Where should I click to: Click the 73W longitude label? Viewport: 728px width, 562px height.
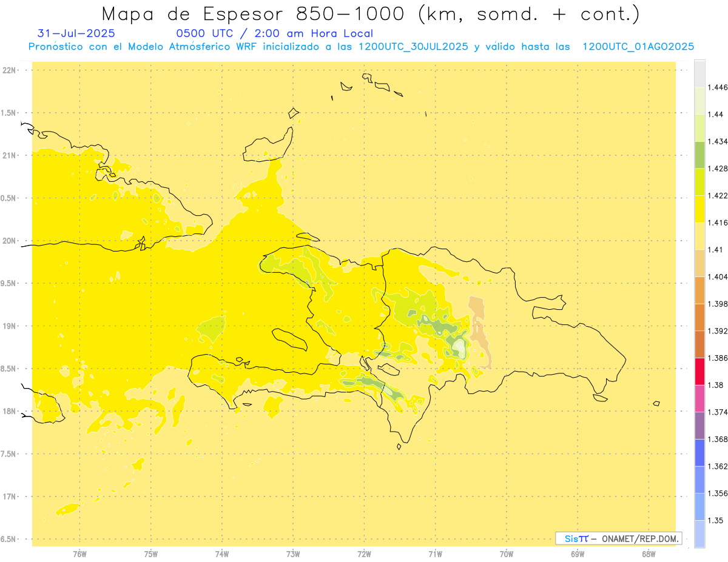[293, 554]
